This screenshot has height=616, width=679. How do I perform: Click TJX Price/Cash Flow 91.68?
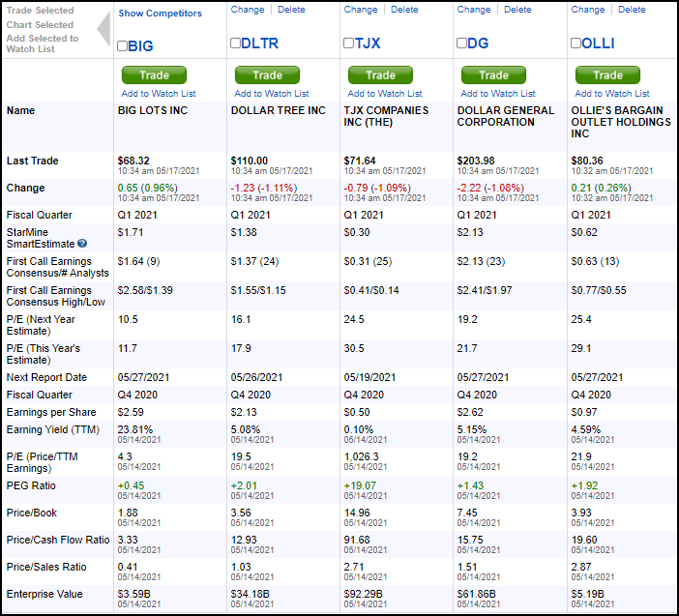point(356,540)
